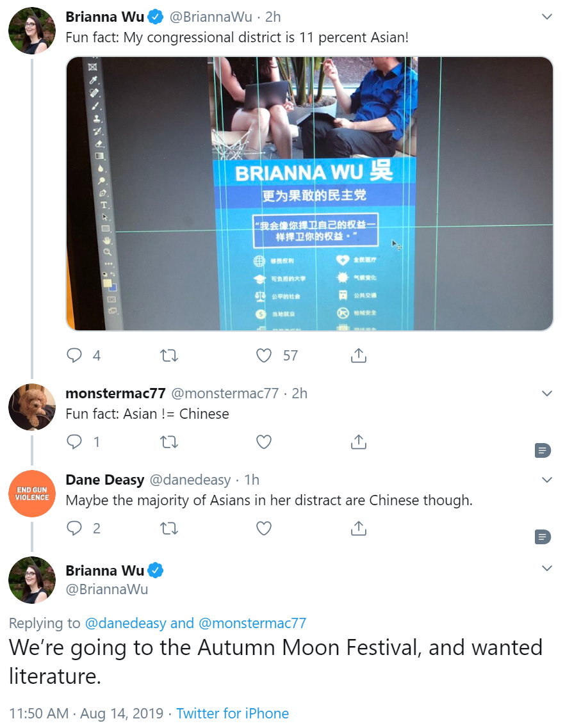Retweet Dane Deasy's tweet
The image size is (565, 728).
point(169,528)
